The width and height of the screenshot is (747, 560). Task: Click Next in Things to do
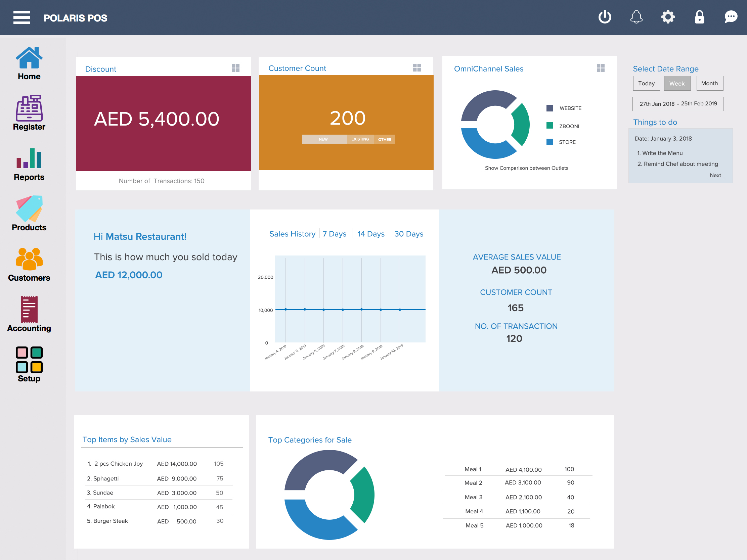[715, 175]
